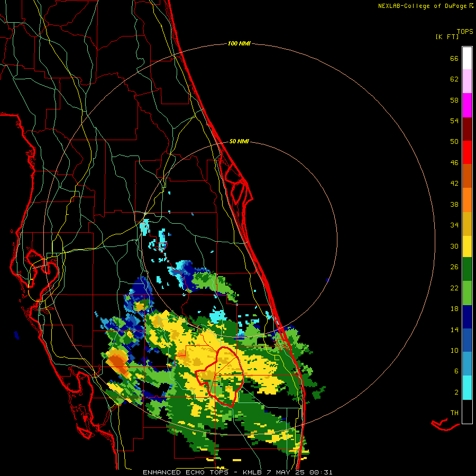This screenshot has height=476, width=476.
Task: Click the magenta 58 kft legend swatch
Action: pyautogui.click(x=467, y=105)
